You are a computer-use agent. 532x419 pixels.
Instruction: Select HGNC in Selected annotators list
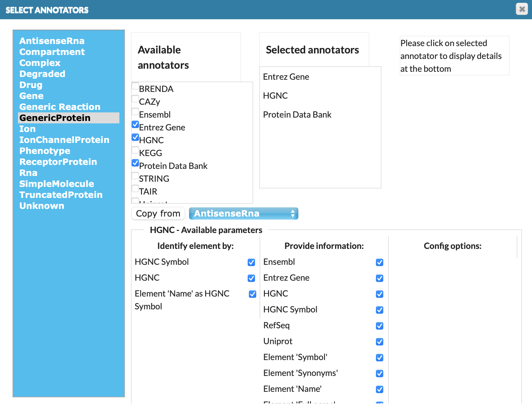(x=275, y=96)
